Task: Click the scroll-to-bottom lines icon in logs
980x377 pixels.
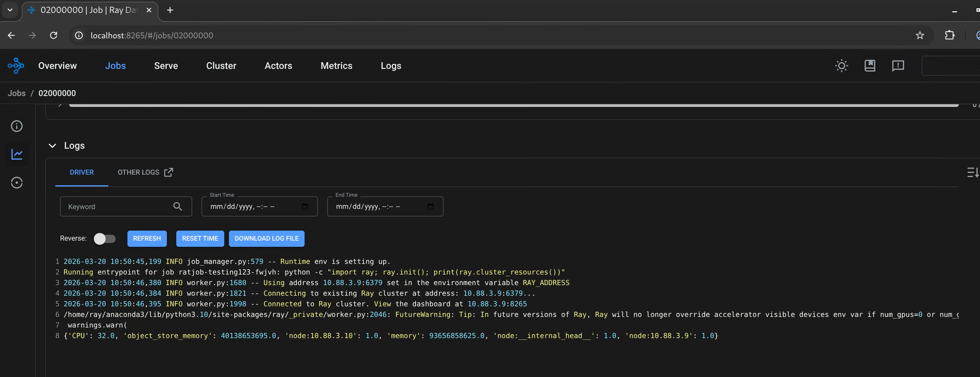Action: tap(972, 173)
